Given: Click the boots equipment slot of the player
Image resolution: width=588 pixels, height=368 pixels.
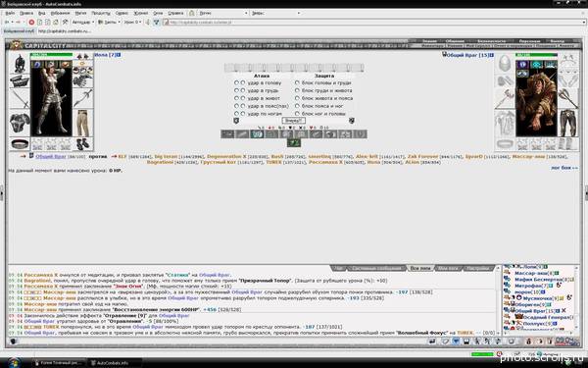Looking at the screenshot, I should point(83,144).
